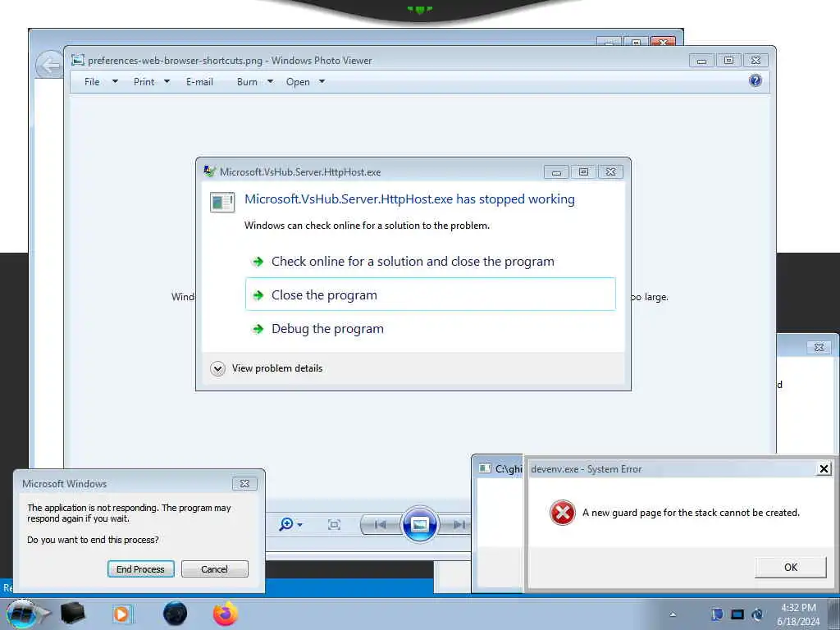Viewport: 840px width, 630px height.
Task: Open the Windows Start orb
Action: 21,614
